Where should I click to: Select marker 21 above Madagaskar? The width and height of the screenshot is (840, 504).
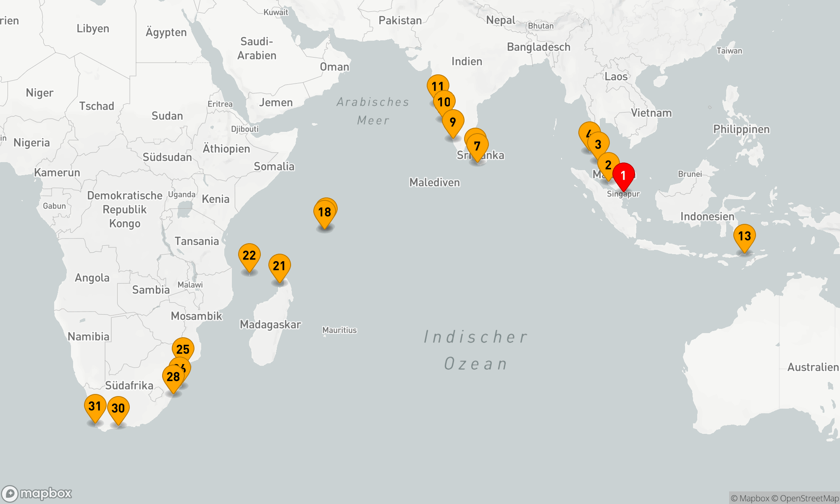pyautogui.click(x=279, y=266)
